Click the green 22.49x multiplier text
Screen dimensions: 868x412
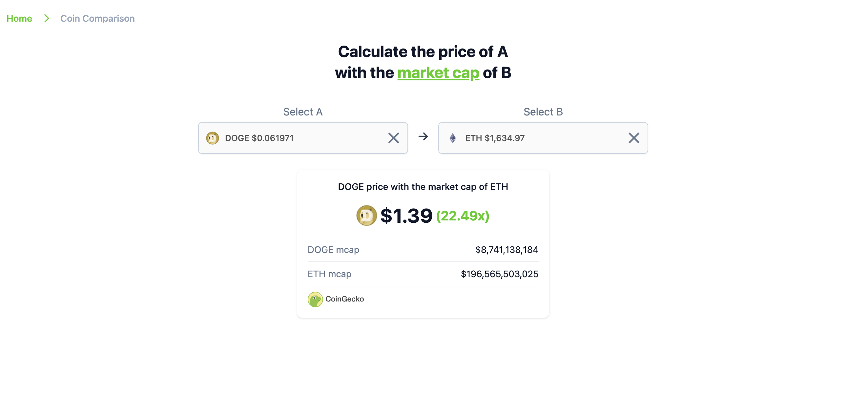[x=462, y=216]
